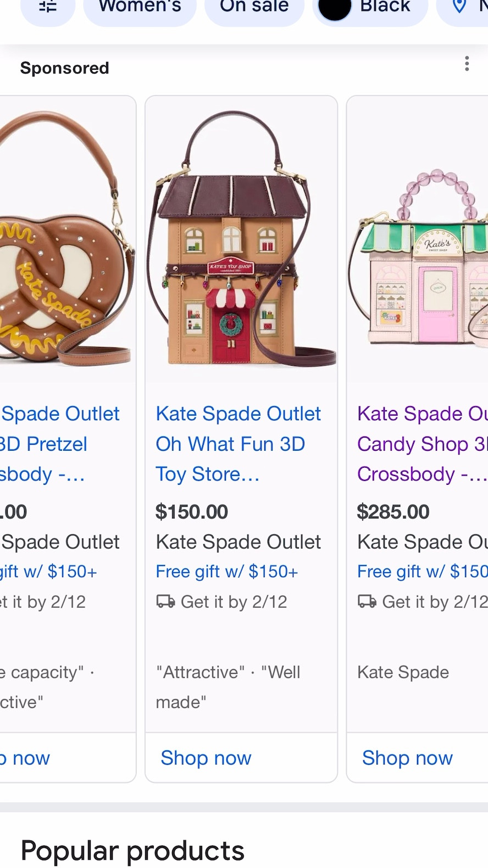Click Shop now on the candy shop bag

coord(407,758)
